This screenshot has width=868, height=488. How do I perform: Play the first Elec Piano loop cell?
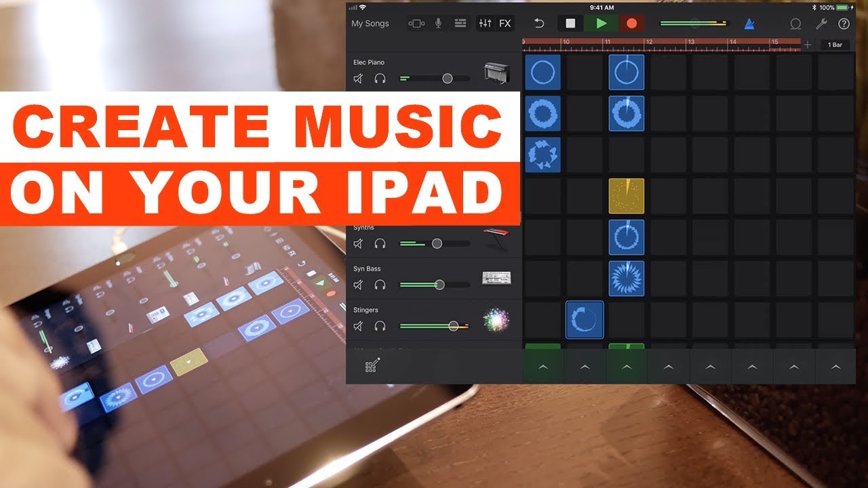(x=542, y=72)
